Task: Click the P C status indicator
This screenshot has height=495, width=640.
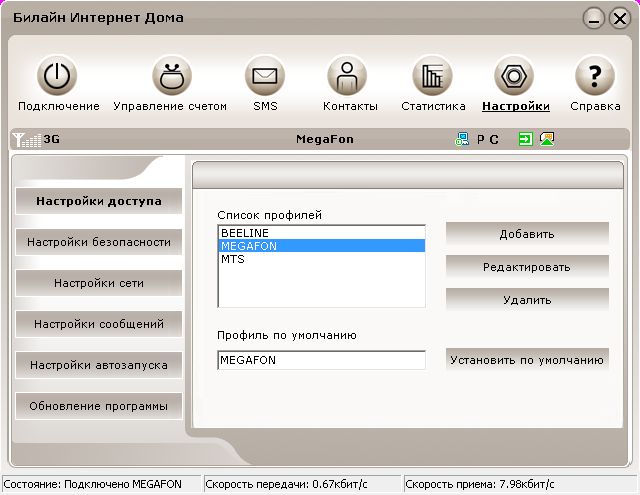Action: (488, 140)
